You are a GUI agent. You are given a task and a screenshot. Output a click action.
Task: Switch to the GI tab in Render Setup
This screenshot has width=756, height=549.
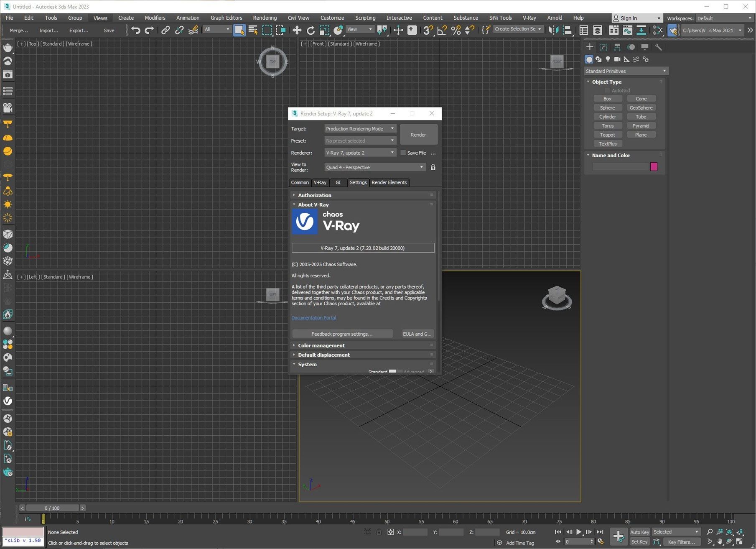pyautogui.click(x=338, y=182)
